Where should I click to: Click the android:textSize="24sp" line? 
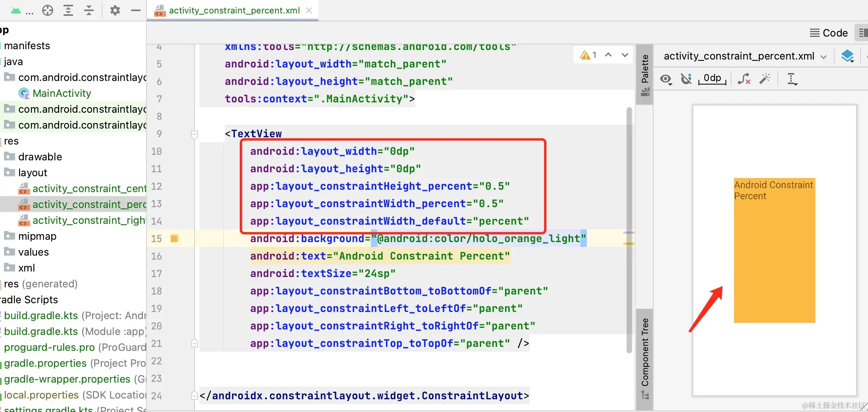click(323, 273)
